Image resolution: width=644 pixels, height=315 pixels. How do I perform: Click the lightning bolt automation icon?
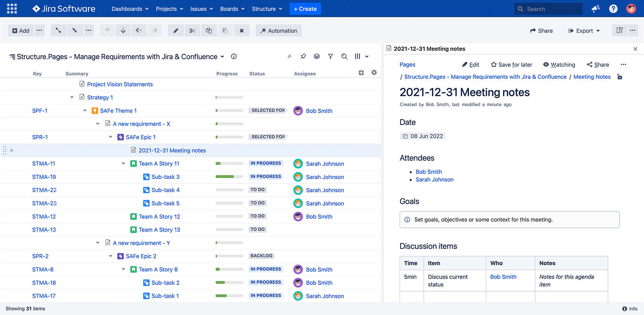tap(289, 56)
